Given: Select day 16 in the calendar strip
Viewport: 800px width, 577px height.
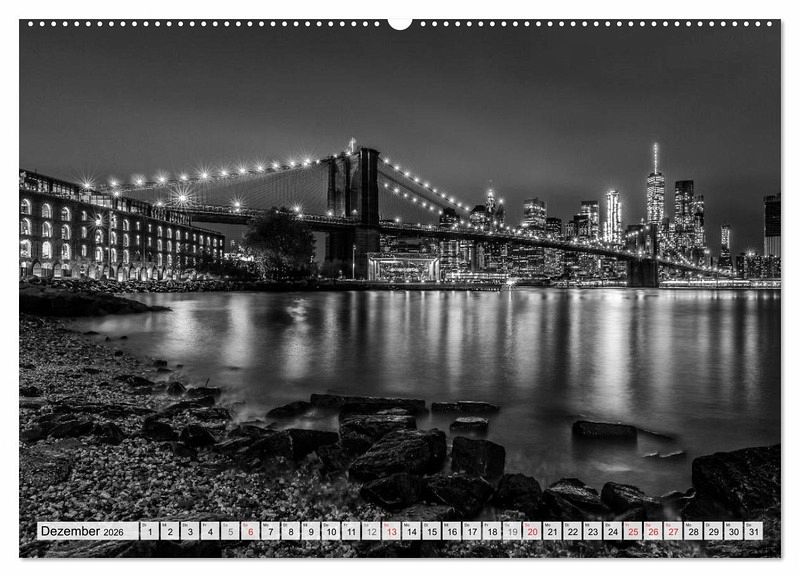Looking at the screenshot, I should pyautogui.click(x=452, y=531).
